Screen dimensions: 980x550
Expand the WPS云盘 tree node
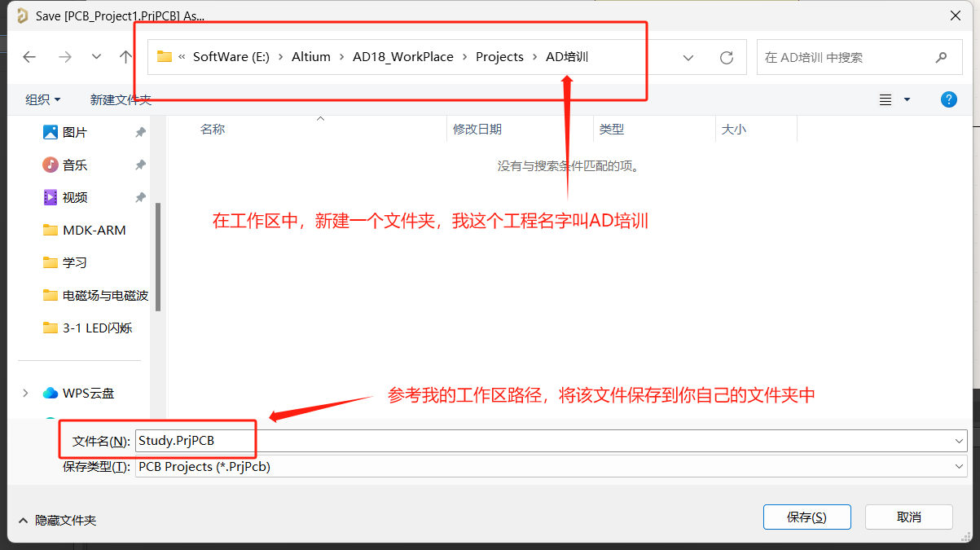(26, 393)
